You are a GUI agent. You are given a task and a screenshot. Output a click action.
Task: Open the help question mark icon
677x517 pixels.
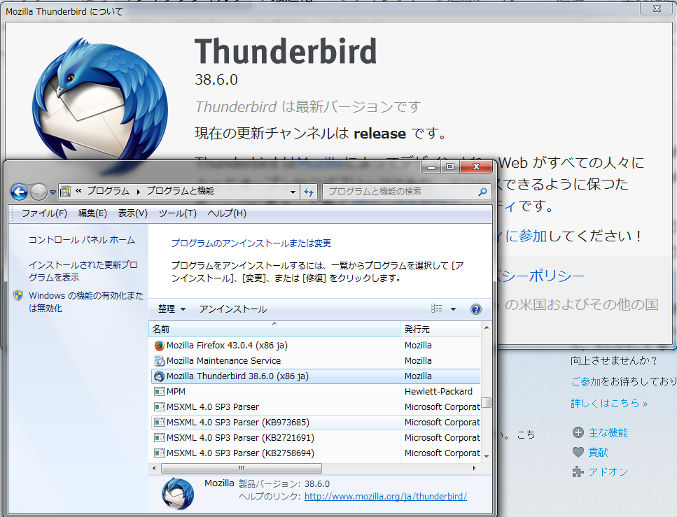click(x=475, y=310)
